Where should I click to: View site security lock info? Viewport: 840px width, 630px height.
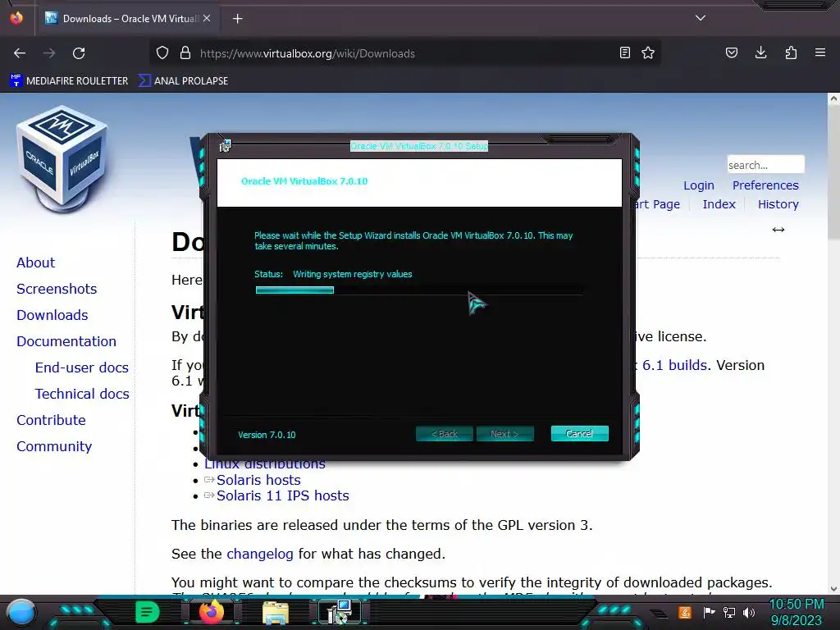click(x=185, y=53)
